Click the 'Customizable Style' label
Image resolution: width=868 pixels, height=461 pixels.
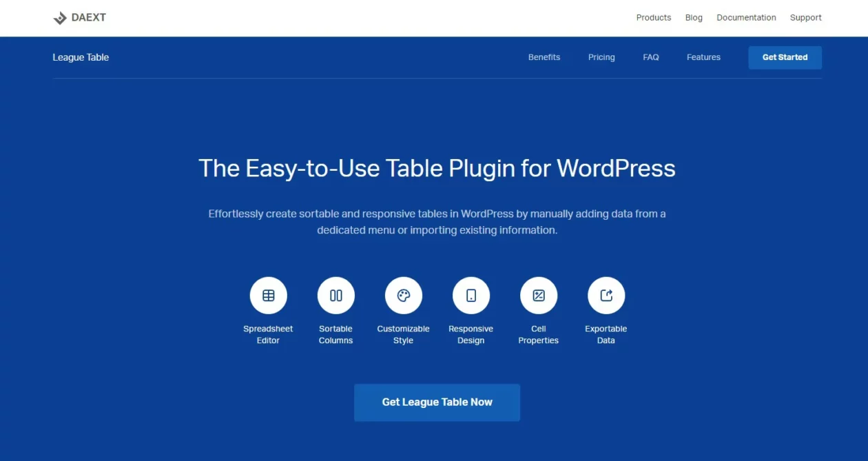click(404, 335)
